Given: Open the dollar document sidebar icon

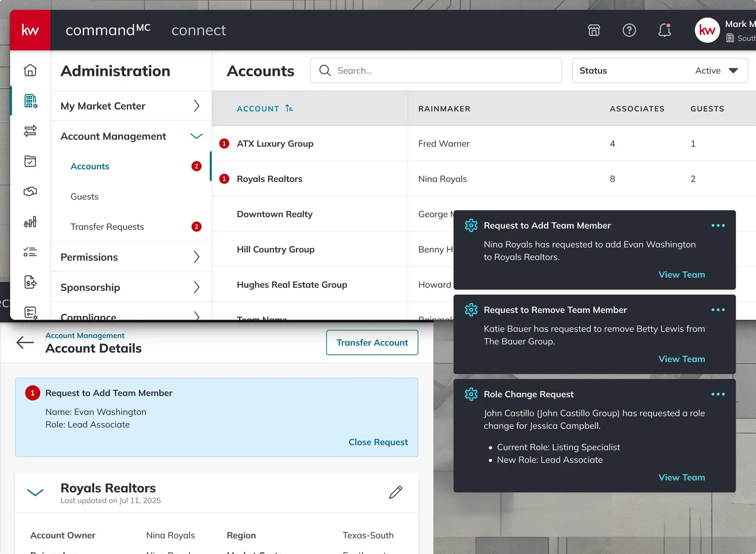Looking at the screenshot, I should (x=30, y=282).
